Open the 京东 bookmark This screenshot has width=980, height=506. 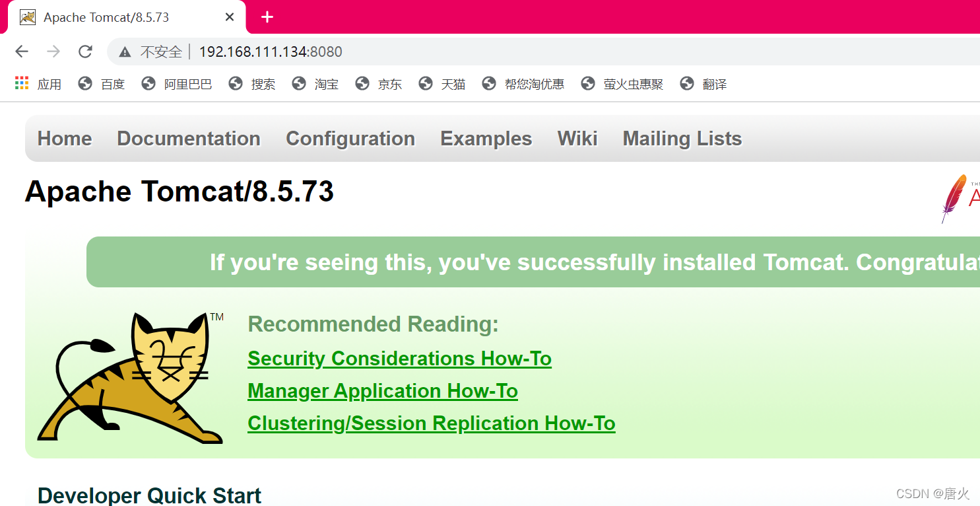[x=390, y=84]
